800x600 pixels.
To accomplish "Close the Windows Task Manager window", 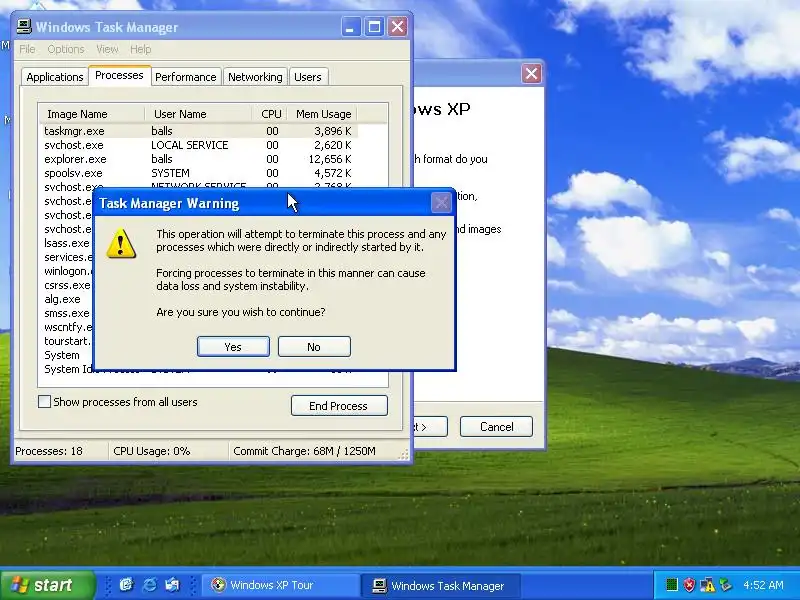I will 397,27.
